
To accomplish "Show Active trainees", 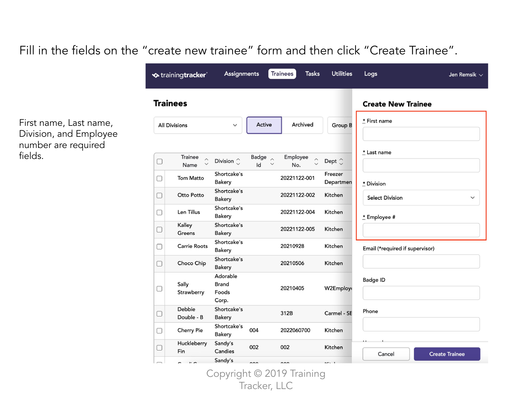I will coord(264,125).
